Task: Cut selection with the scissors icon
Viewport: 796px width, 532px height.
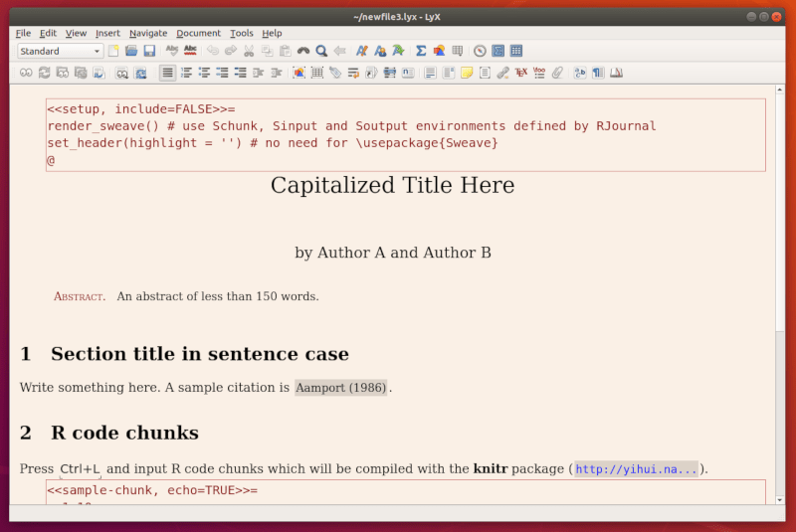Action: [249, 51]
